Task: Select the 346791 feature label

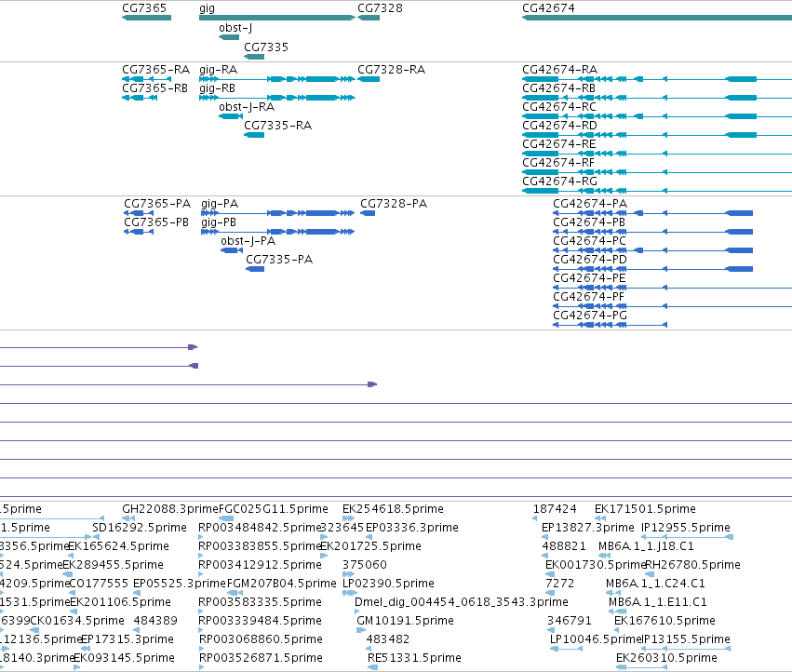Action: click(569, 621)
